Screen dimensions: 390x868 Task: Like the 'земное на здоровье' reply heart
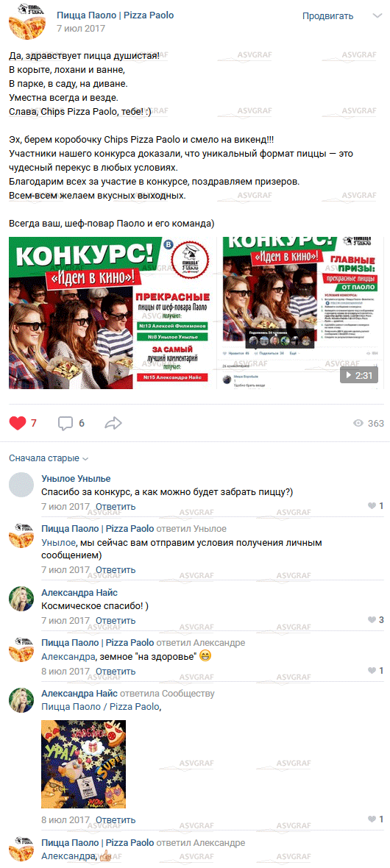tap(372, 671)
